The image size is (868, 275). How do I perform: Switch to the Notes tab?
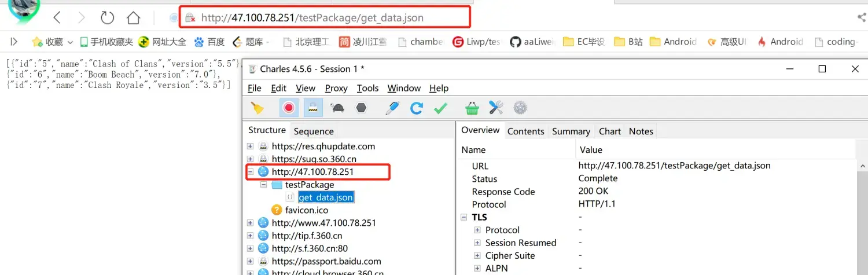coord(641,131)
